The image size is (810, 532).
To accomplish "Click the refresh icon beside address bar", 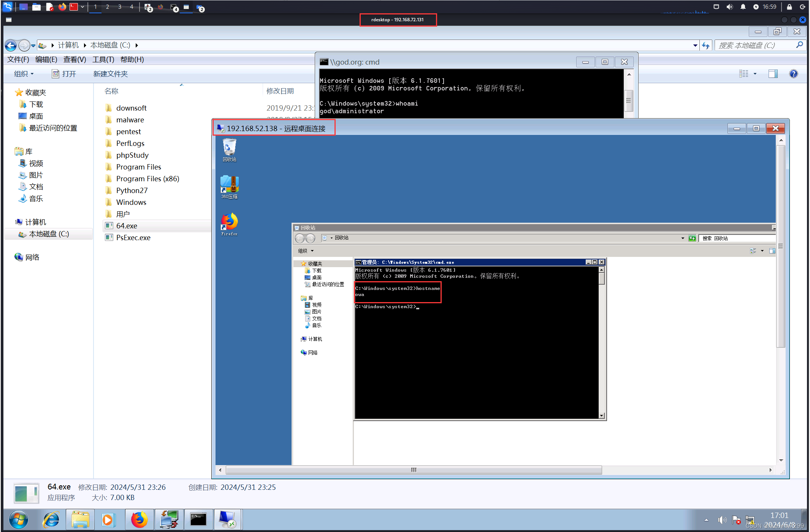I will coord(706,46).
